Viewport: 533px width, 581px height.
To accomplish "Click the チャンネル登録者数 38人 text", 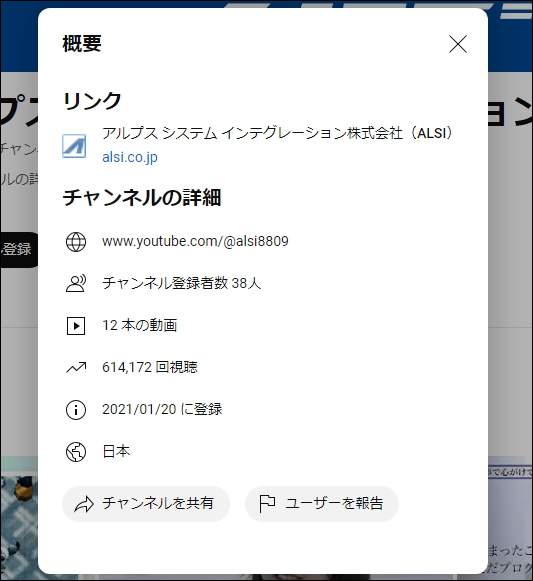I will [x=182, y=283].
